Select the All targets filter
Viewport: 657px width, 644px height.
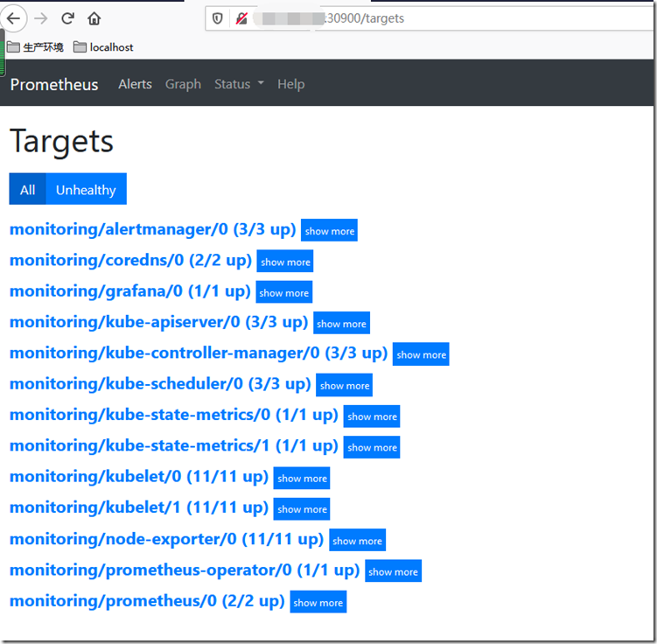[28, 189]
